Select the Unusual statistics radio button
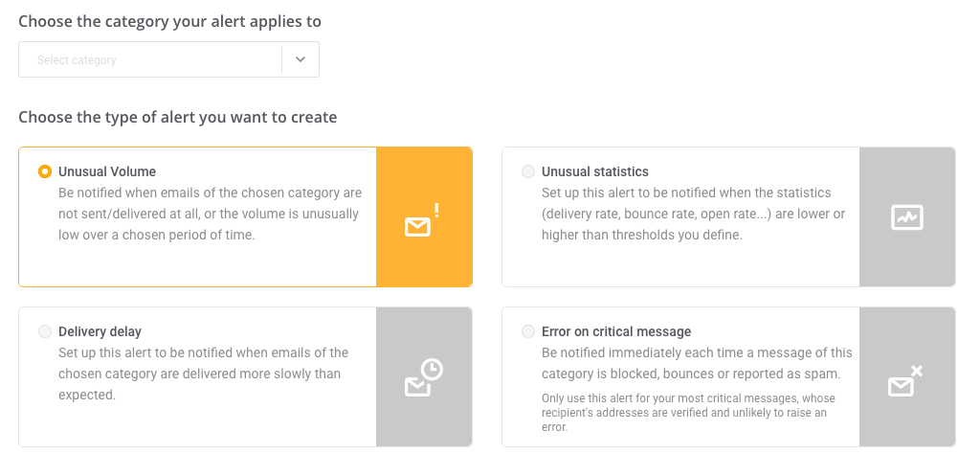This screenshot has width=980, height=476. (x=528, y=172)
